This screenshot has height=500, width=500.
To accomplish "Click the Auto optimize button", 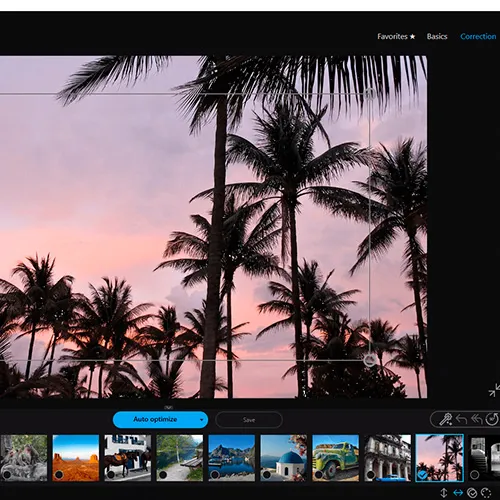I will pyautogui.click(x=155, y=420).
